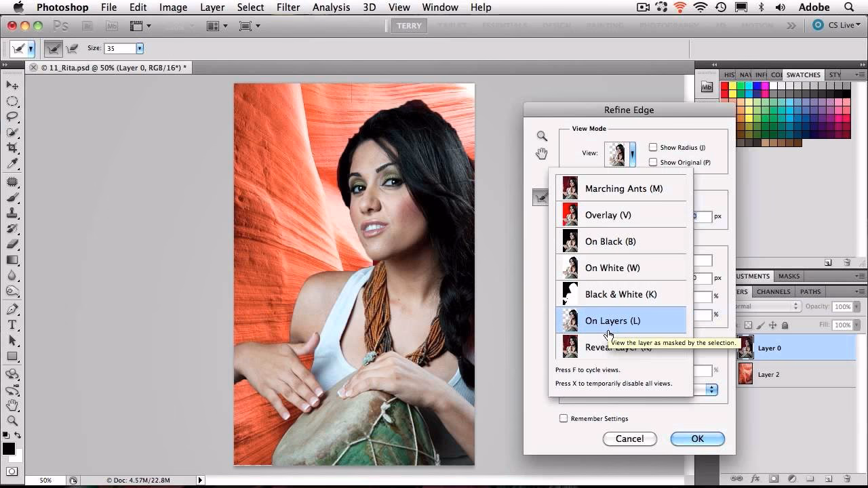The width and height of the screenshot is (868, 488).
Task: Enable Remember Settings in Refine Edge
Action: (x=564, y=418)
